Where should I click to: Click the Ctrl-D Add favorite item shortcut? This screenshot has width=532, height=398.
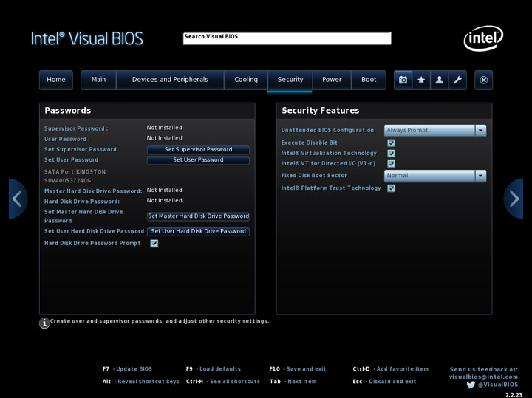(x=391, y=369)
